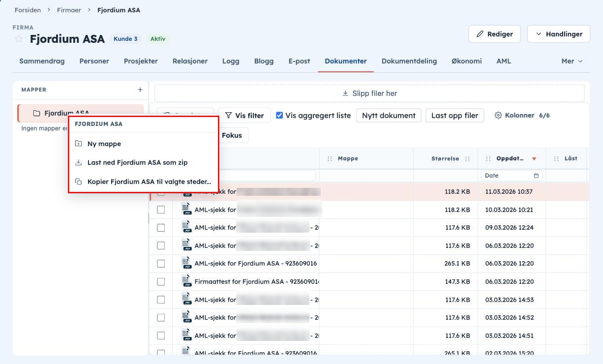Click the PDF icon on the 03.03.2026 14:51 row

[x=186, y=335]
